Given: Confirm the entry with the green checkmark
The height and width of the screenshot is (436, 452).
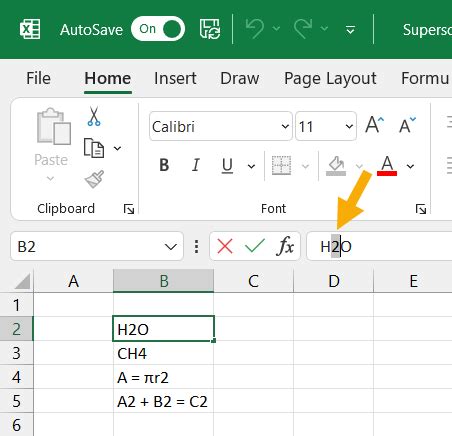Looking at the screenshot, I should [x=255, y=247].
